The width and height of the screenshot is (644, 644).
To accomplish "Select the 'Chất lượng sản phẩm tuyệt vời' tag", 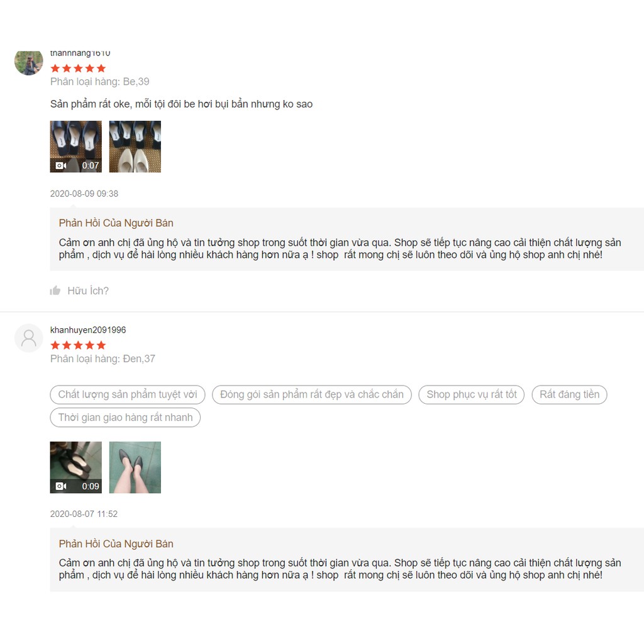I will tap(128, 395).
